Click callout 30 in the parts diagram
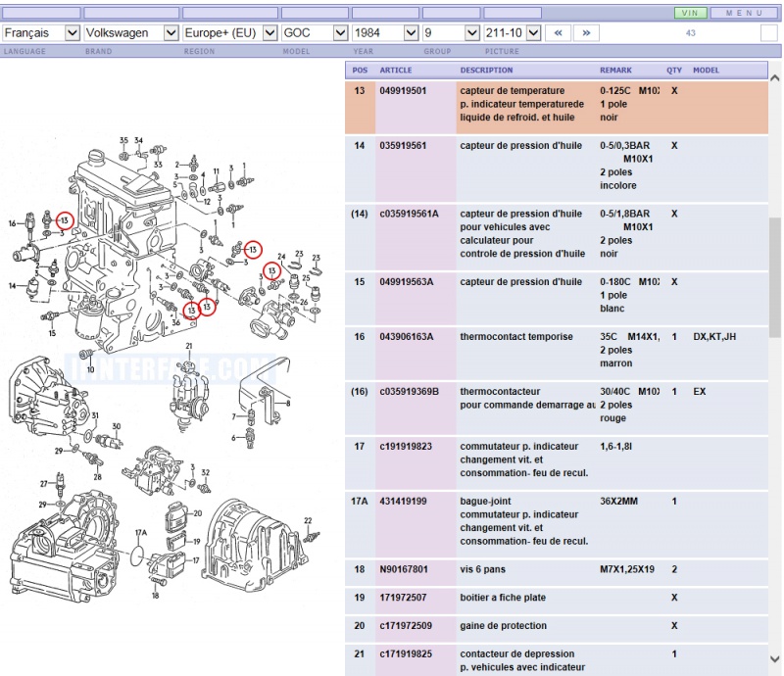Viewport: 784px width, 676px height. 117,426
